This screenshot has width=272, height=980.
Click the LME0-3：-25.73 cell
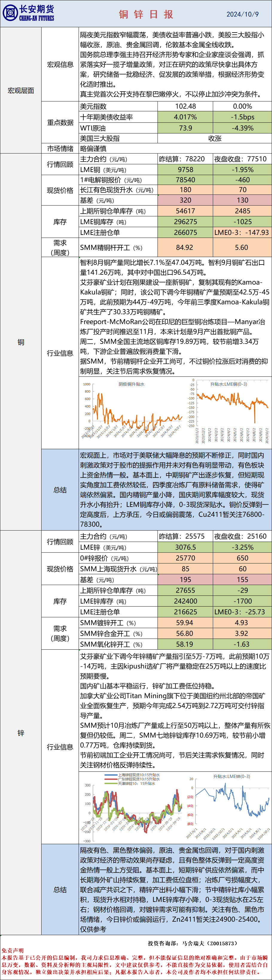tap(242, 612)
